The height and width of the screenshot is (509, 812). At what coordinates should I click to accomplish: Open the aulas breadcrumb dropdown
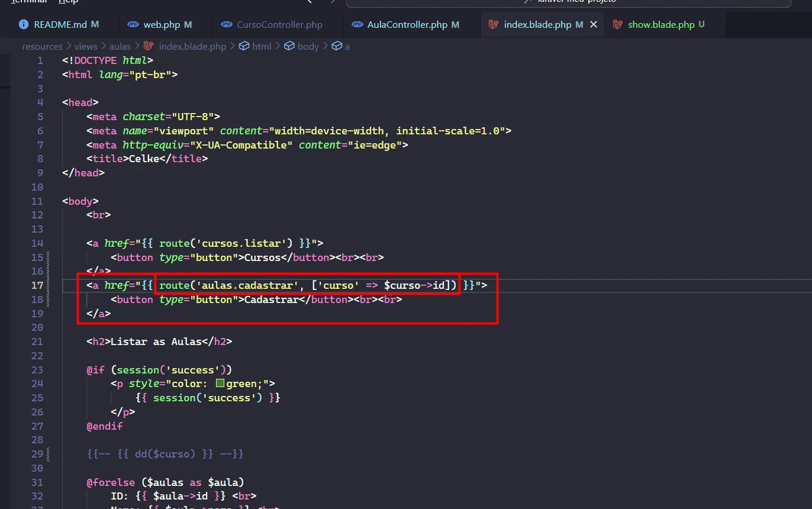(x=120, y=46)
